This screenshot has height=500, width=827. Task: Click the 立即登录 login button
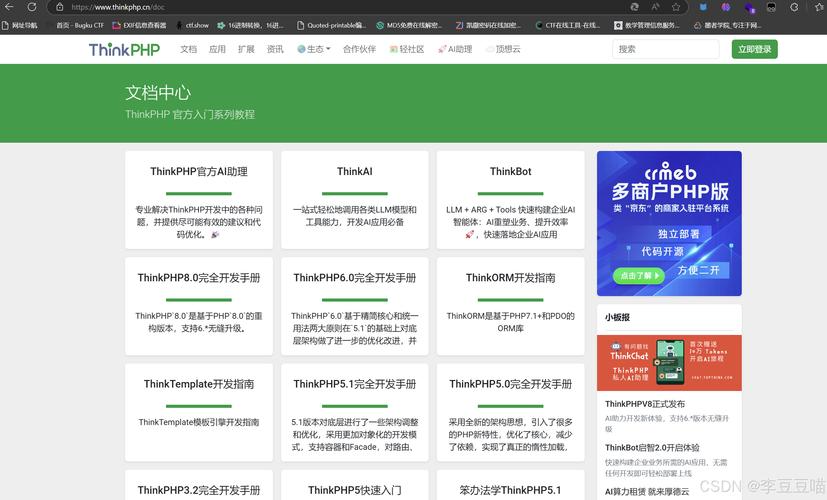pyautogui.click(x=754, y=49)
